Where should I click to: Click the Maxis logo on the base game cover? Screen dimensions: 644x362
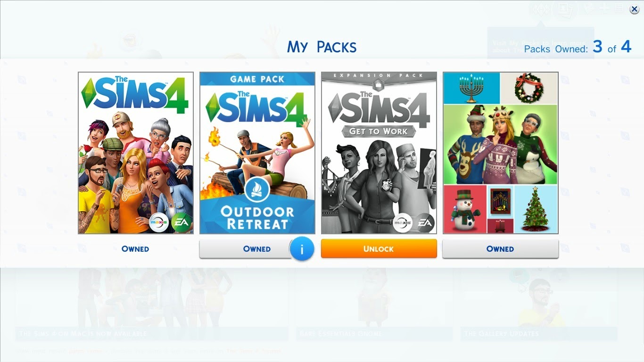[159, 222]
